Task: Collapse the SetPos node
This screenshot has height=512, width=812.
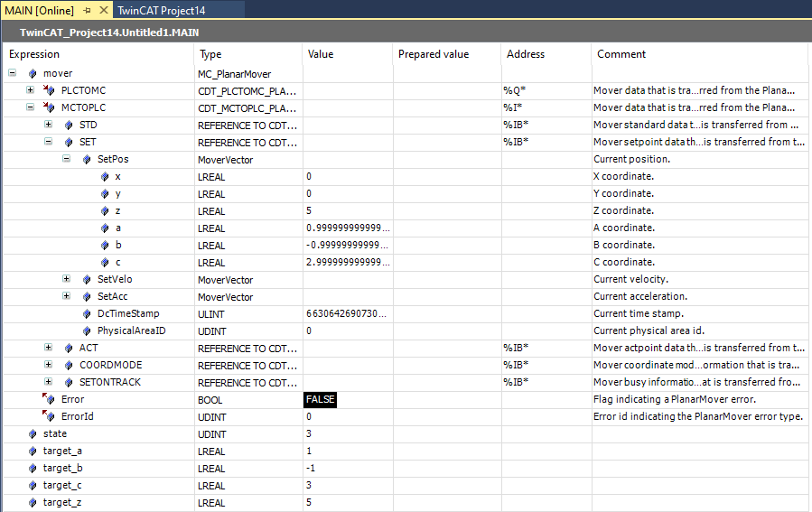Action: click(67, 159)
